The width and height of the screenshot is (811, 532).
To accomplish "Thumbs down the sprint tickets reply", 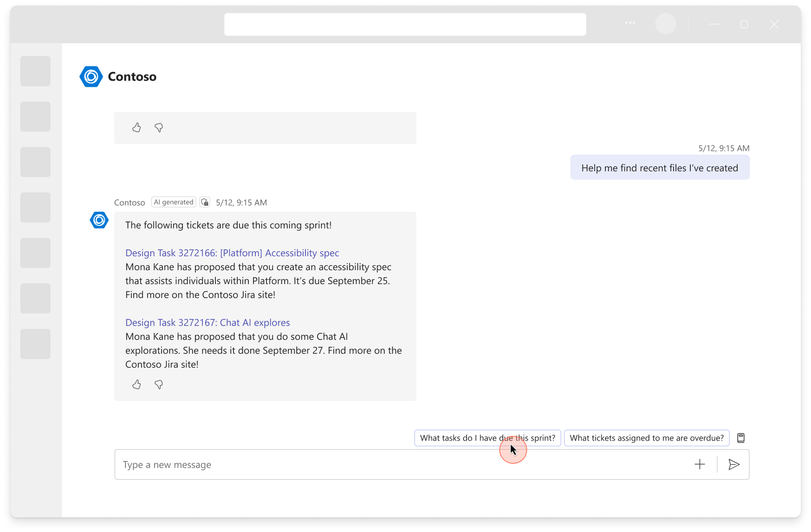I will click(x=158, y=384).
